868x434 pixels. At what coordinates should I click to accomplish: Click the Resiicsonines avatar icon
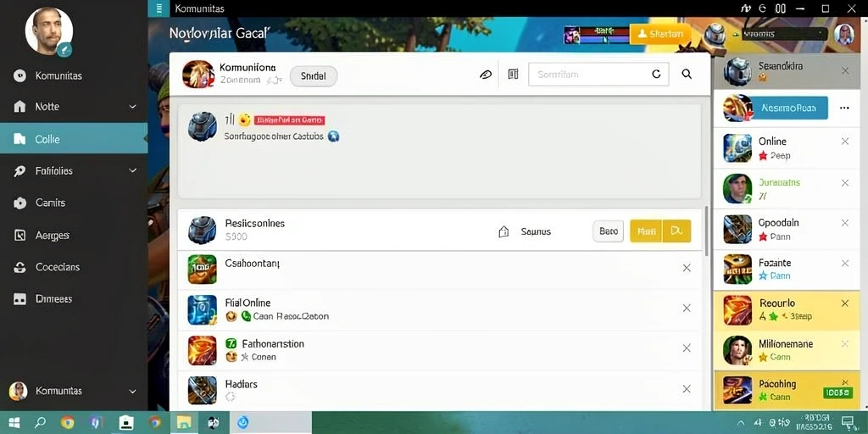202,231
